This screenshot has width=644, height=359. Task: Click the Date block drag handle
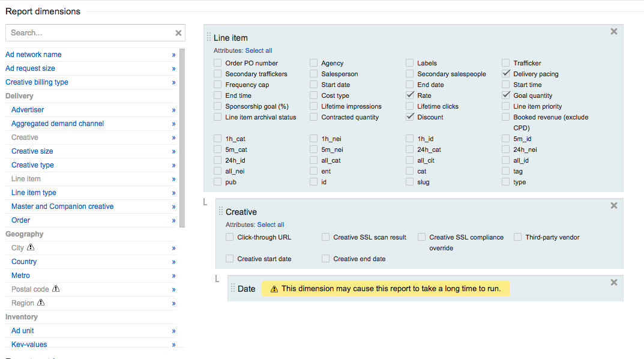coord(233,289)
